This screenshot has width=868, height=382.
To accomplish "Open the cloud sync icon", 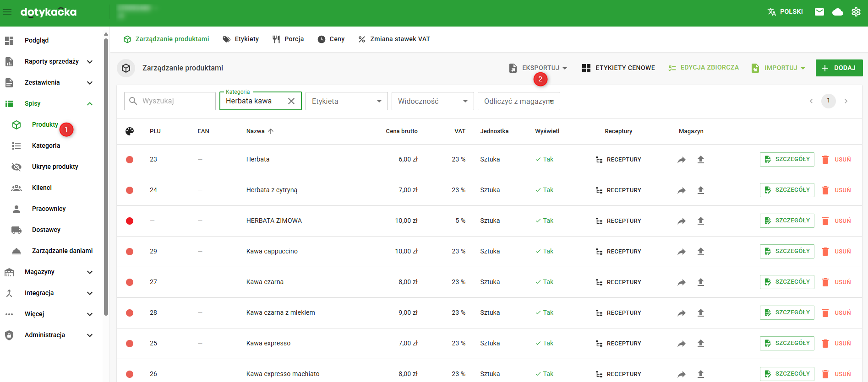I will coord(838,12).
